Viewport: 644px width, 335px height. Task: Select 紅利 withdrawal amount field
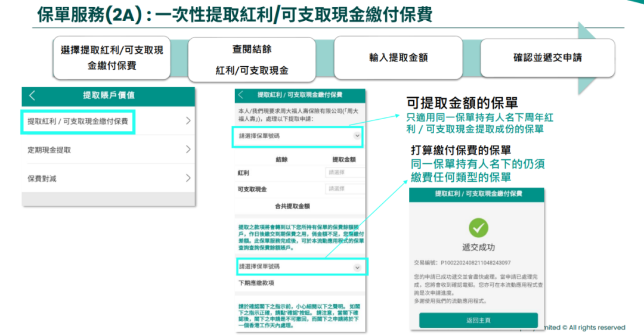point(345,172)
